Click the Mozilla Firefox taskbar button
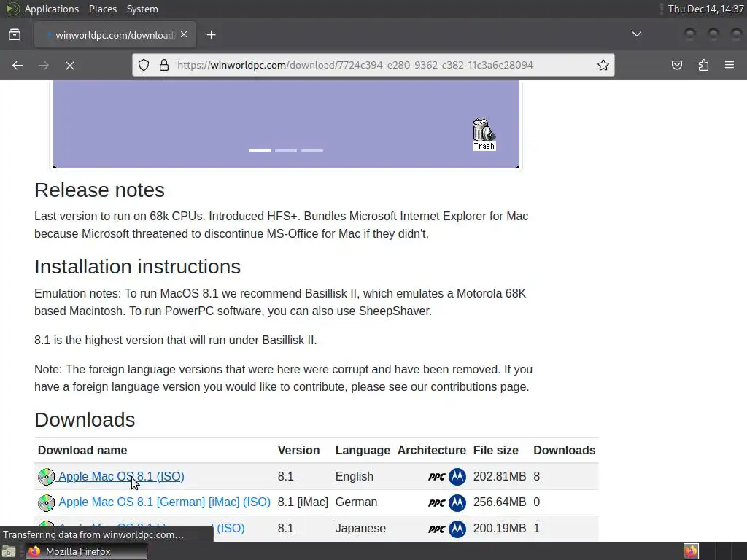Viewport: 747px width, 560px height. (86, 551)
